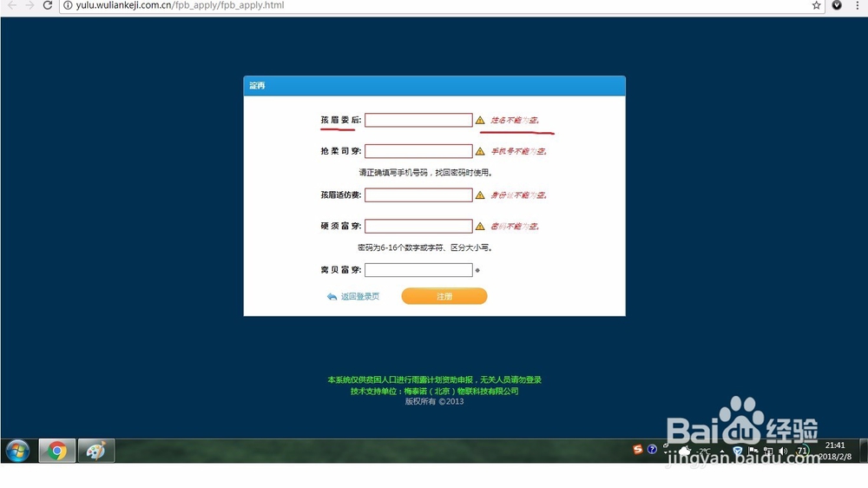The width and height of the screenshot is (868, 488).
Task: Show hidden tray icons with the arrow
Action: tap(722, 452)
